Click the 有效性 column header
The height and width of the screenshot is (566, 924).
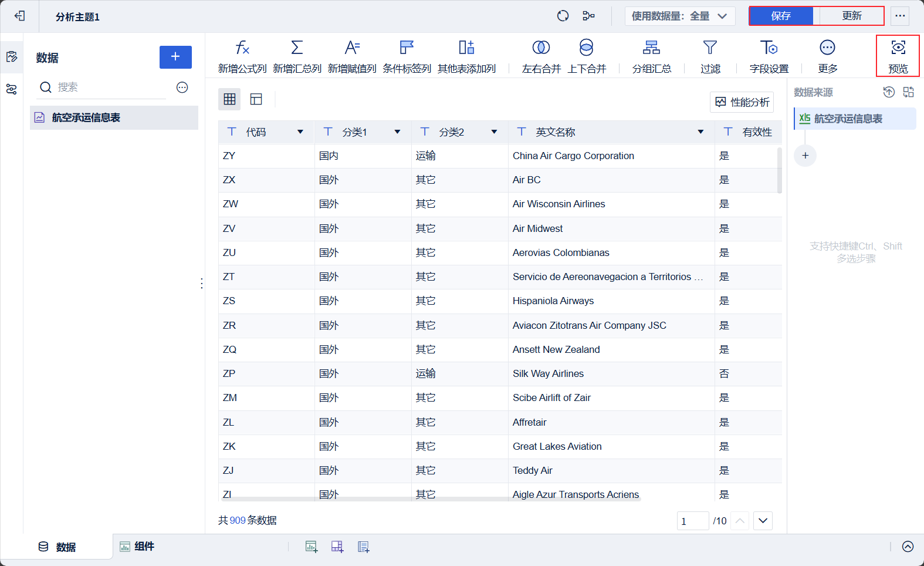pos(749,132)
